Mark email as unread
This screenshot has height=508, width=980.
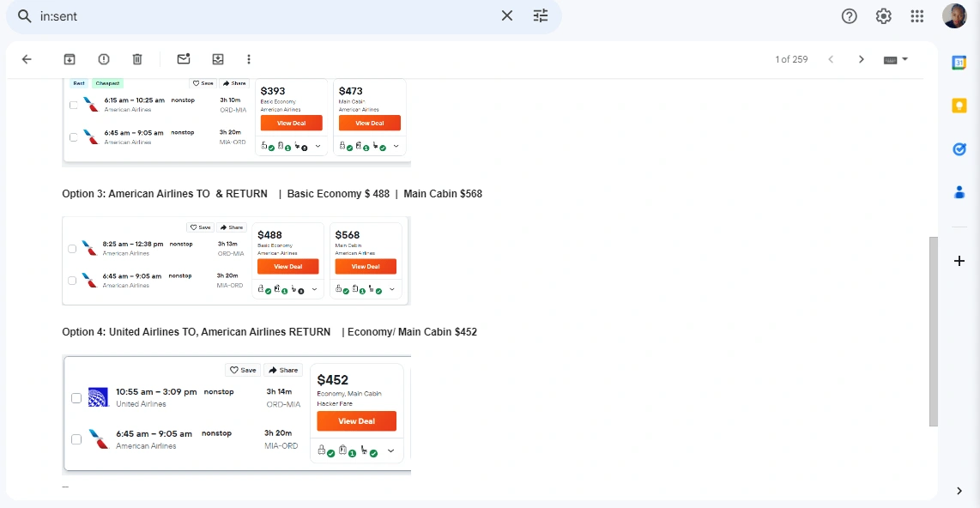[184, 59]
